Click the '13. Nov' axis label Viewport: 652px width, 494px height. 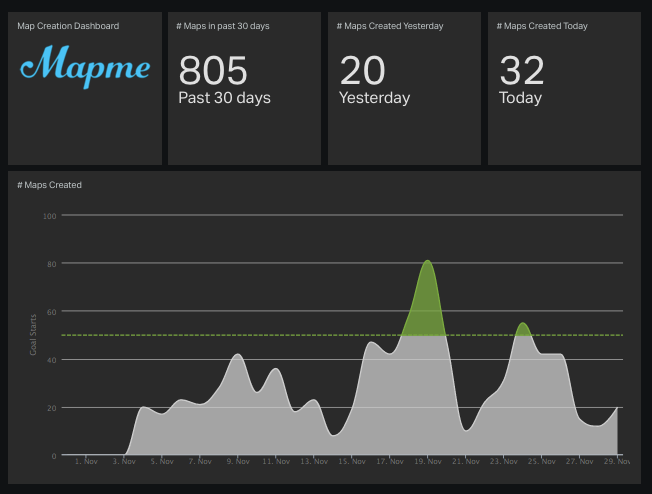(314, 461)
